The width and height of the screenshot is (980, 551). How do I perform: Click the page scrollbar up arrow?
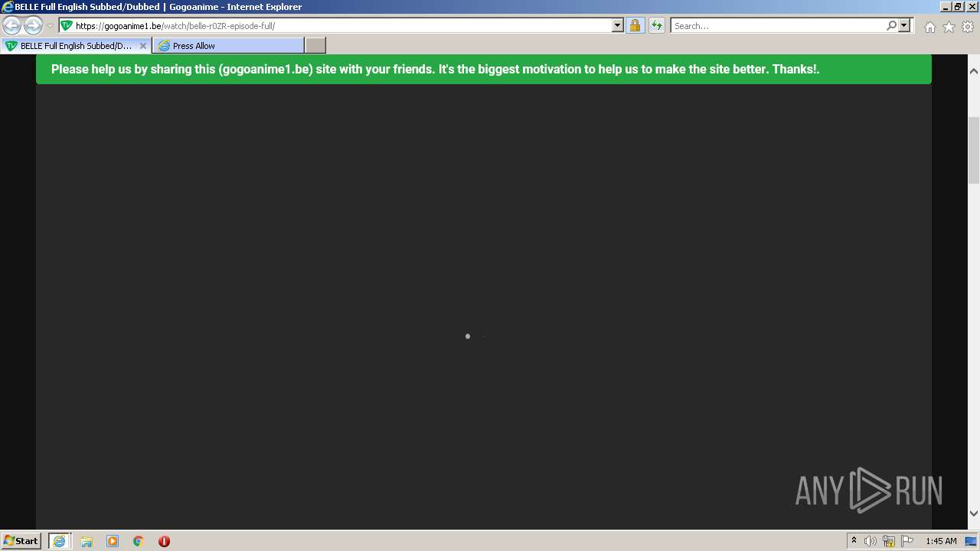point(974,71)
